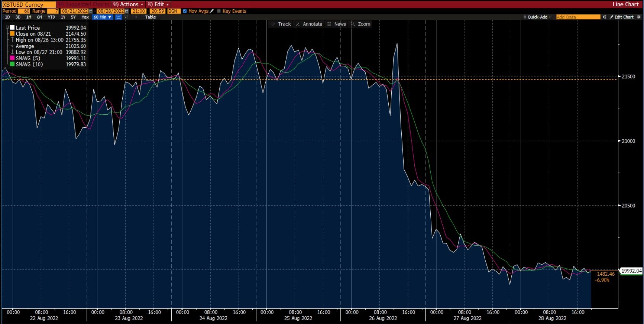Open the start date calendar picker
Image resolution: width=644 pixels, height=324 pixels.
(91, 11)
